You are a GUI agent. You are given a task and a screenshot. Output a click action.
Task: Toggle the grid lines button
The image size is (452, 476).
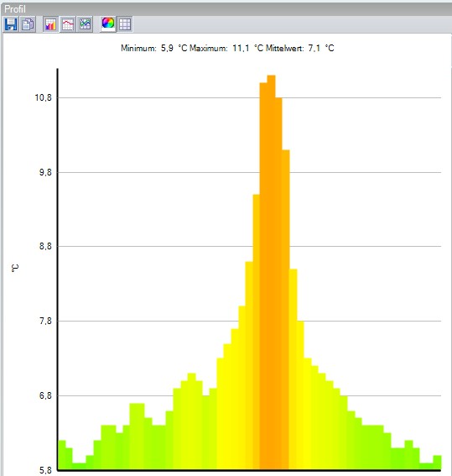tap(125, 24)
